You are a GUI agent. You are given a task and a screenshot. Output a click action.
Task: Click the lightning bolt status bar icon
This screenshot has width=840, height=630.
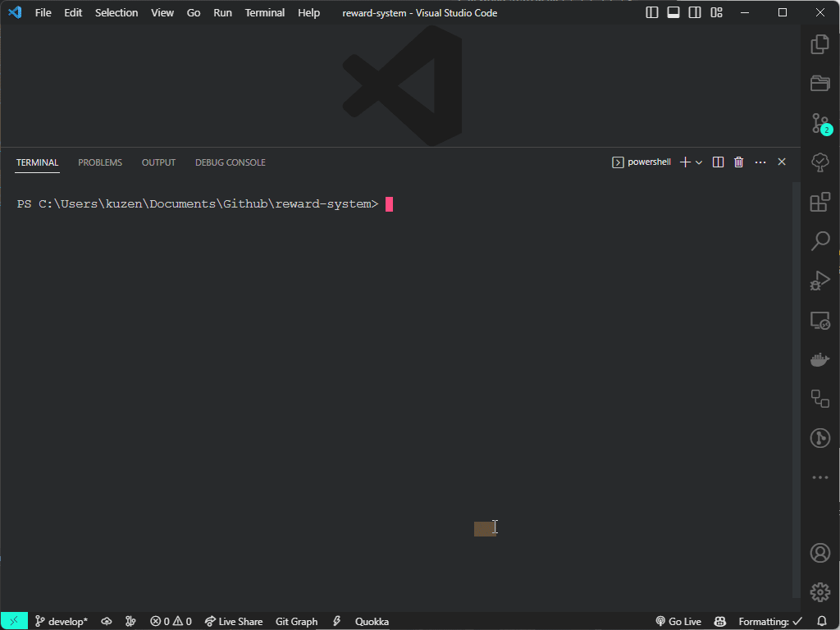(336, 622)
